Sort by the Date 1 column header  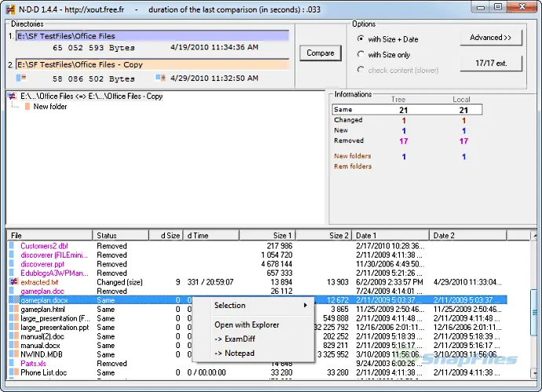[x=390, y=236]
